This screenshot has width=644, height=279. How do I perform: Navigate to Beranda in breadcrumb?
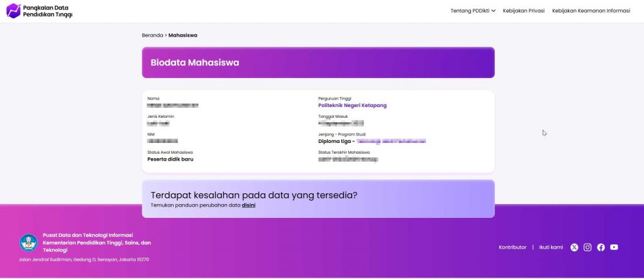pos(152,35)
